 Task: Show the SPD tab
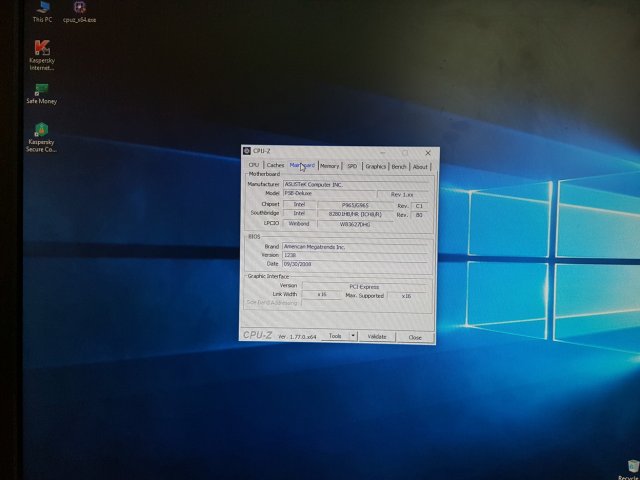352,166
